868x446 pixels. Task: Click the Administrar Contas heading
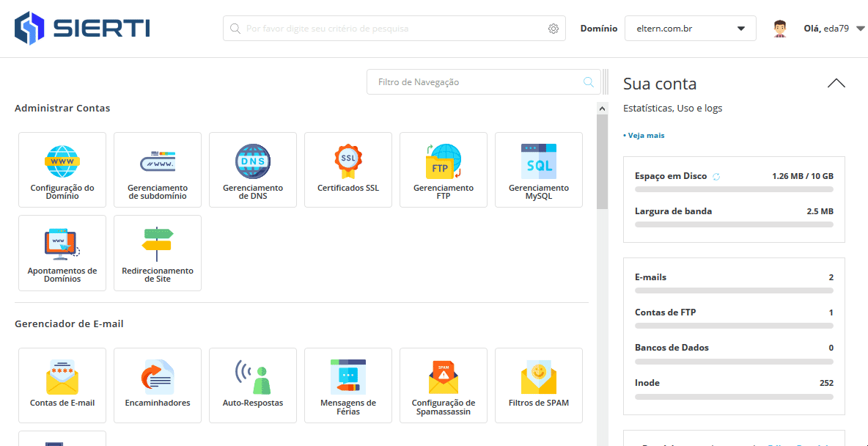coord(62,108)
